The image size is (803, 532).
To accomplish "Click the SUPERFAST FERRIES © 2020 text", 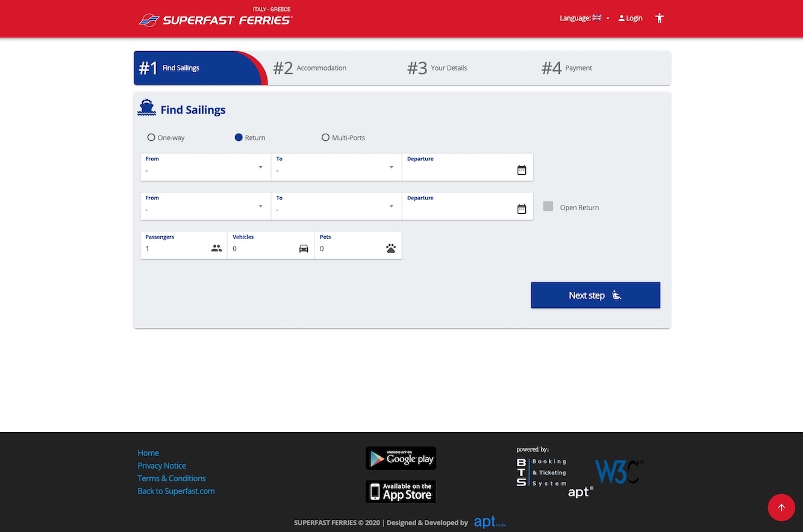I will (x=337, y=523).
